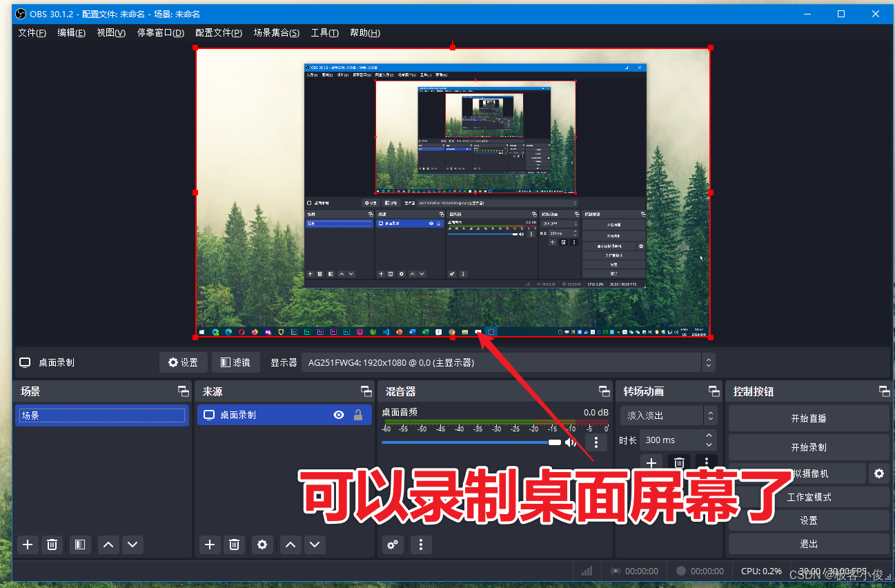Image resolution: width=895 pixels, height=588 pixels.
Task: Open virtual camera settings gear
Action: point(879,473)
